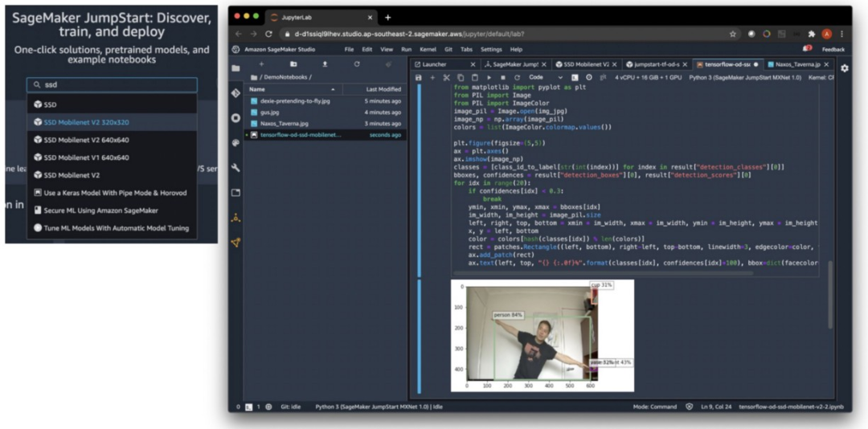Open the running terminals and kernels sidebar icon
The image size is (868, 429).
[235, 118]
